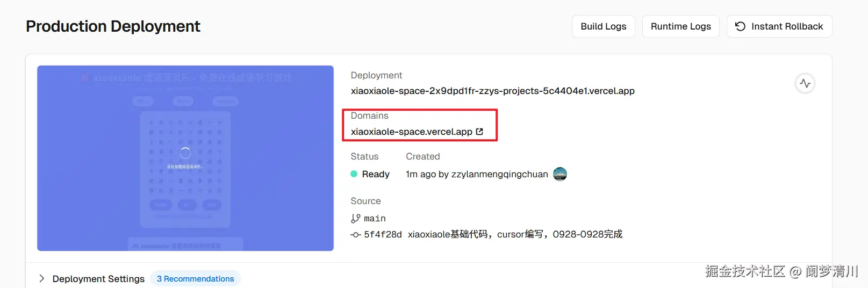The image size is (868, 288).
Task: View the 3 Recommendations badge
Action: click(195, 279)
